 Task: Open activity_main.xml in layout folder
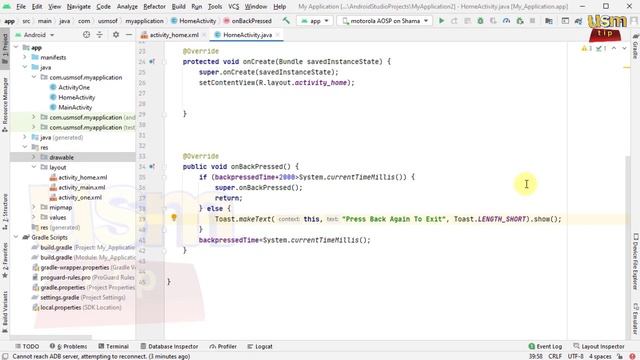tap(82, 187)
